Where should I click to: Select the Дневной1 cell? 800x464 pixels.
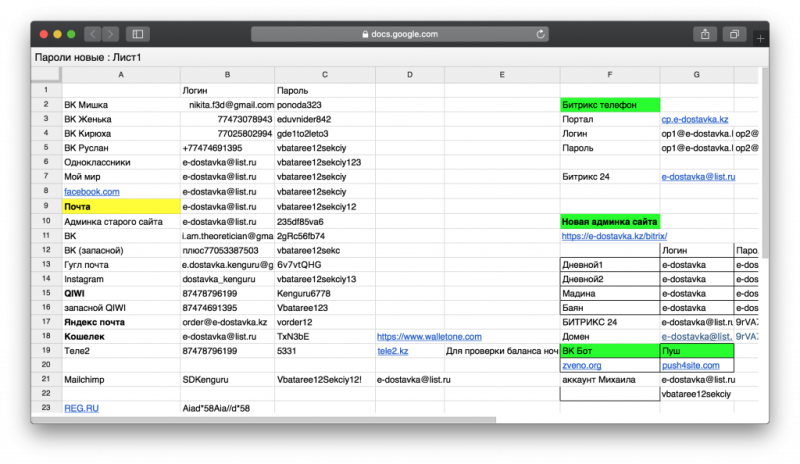610,265
